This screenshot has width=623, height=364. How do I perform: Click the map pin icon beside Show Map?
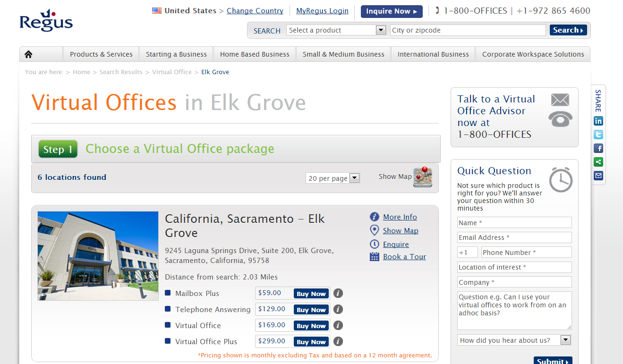tap(423, 177)
